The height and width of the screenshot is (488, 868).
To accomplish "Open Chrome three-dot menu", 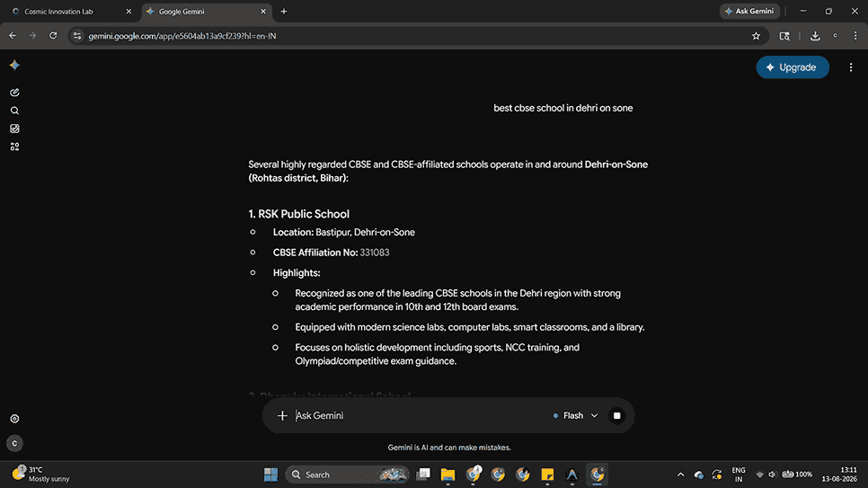I will (x=855, y=36).
